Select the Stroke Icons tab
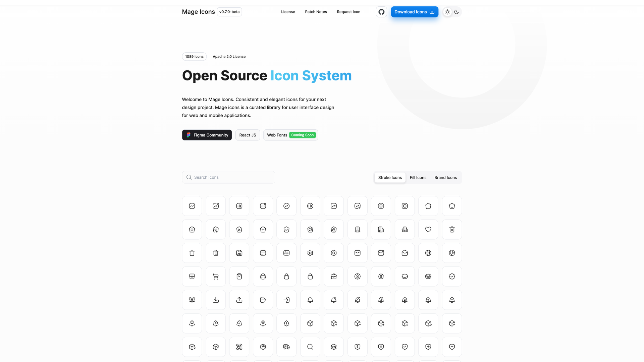Screen dimensions: 644x362 390,178
